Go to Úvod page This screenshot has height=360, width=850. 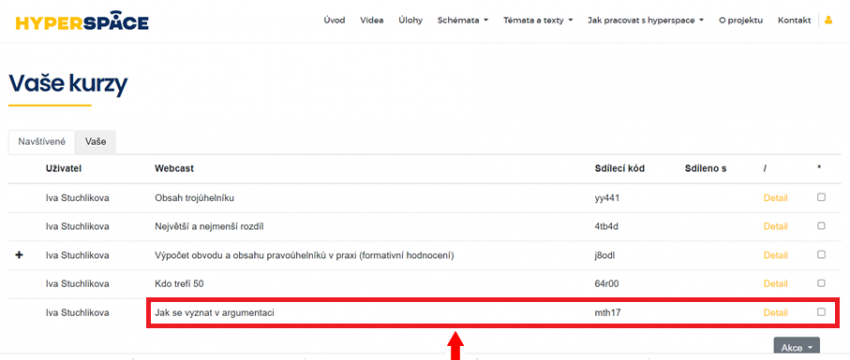pyautogui.click(x=334, y=21)
